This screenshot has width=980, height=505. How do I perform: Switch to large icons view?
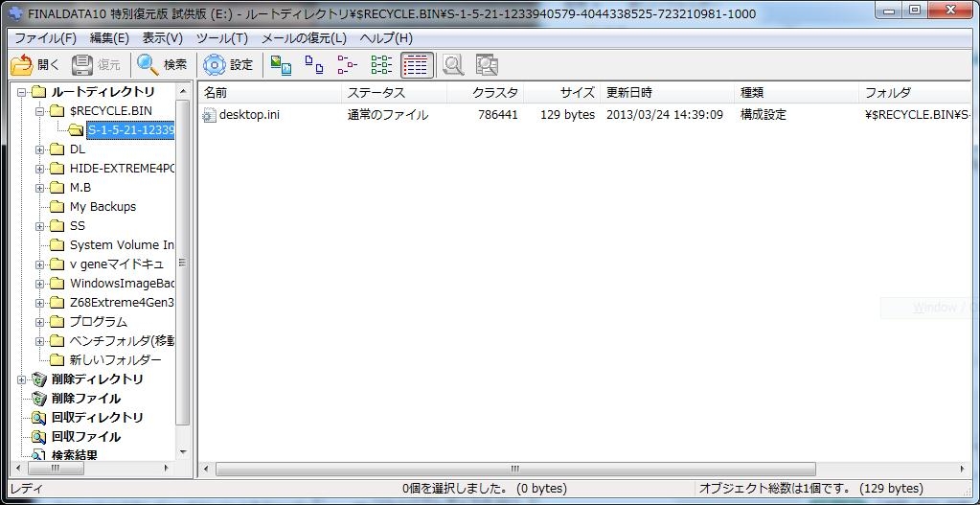[x=314, y=64]
